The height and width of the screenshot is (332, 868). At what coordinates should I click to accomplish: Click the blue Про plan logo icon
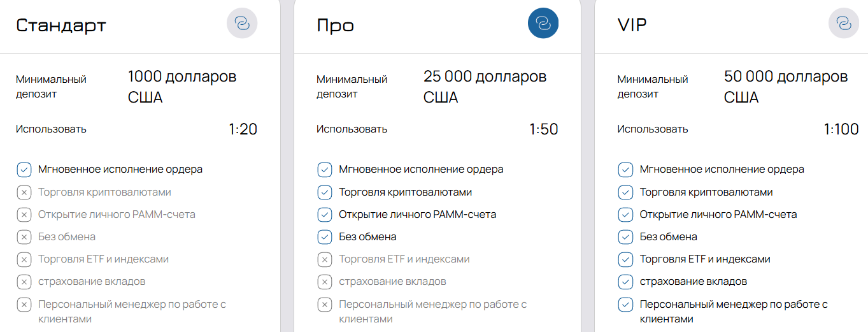click(x=543, y=24)
